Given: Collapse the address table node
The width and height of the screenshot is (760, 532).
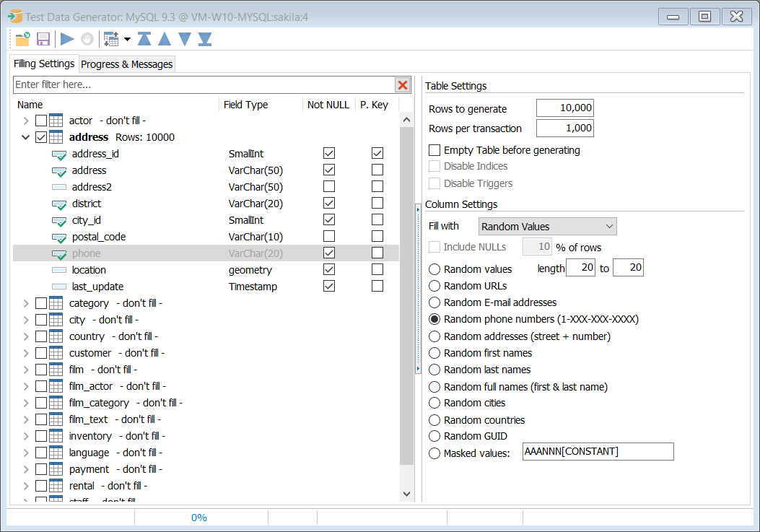Looking at the screenshot, I should 25,136.
